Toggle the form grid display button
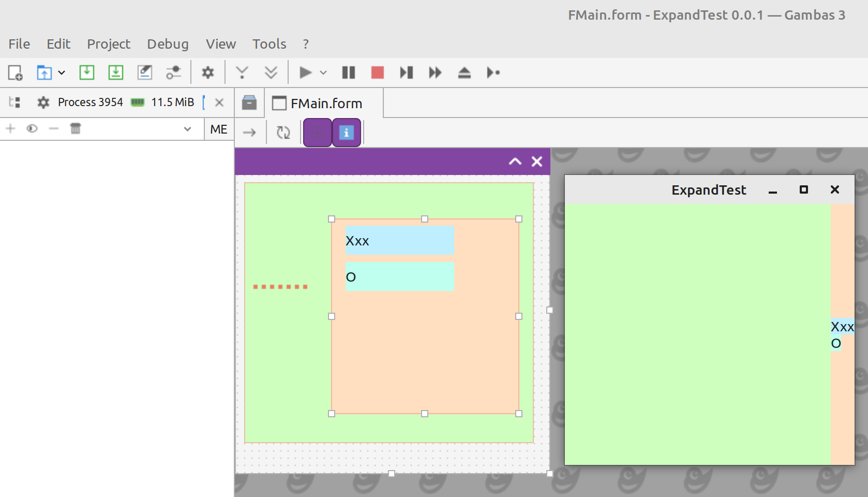868x497 pixels. (x=318, y=133)
